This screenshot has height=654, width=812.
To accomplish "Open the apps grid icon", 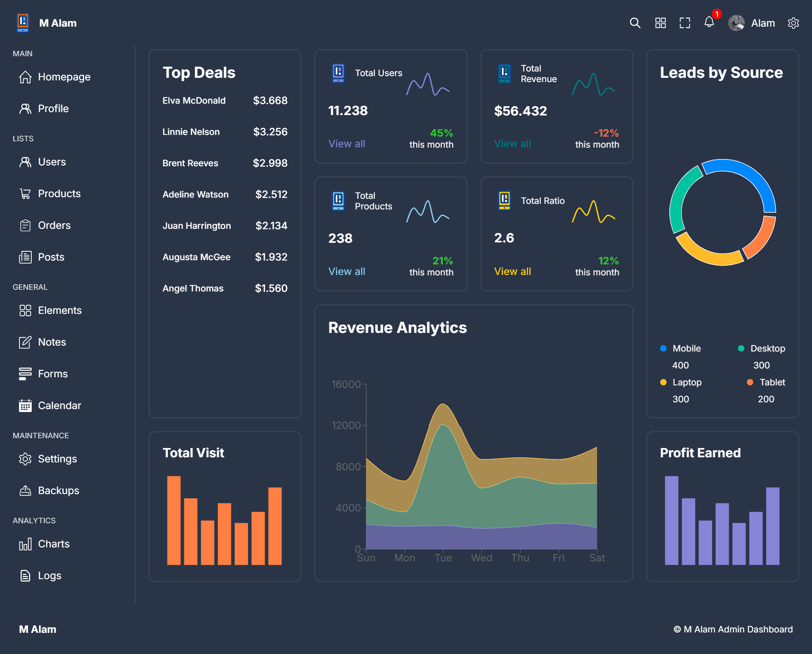I will tap(660, 23).
